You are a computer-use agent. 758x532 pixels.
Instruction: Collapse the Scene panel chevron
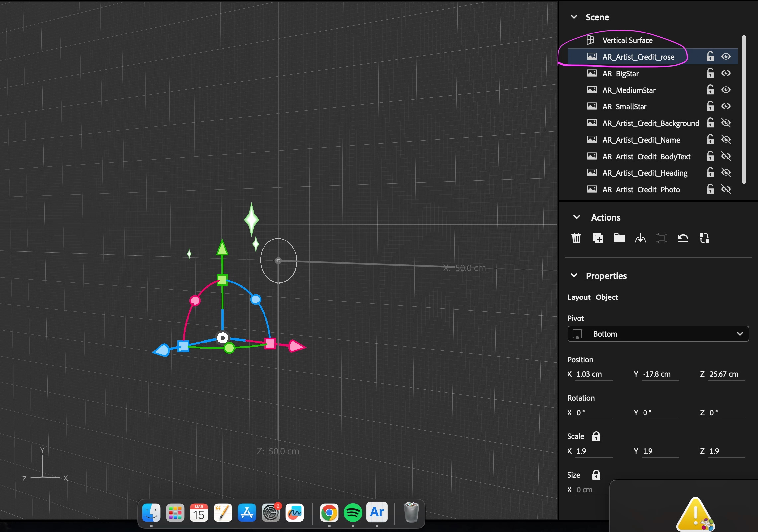point(574,17)
